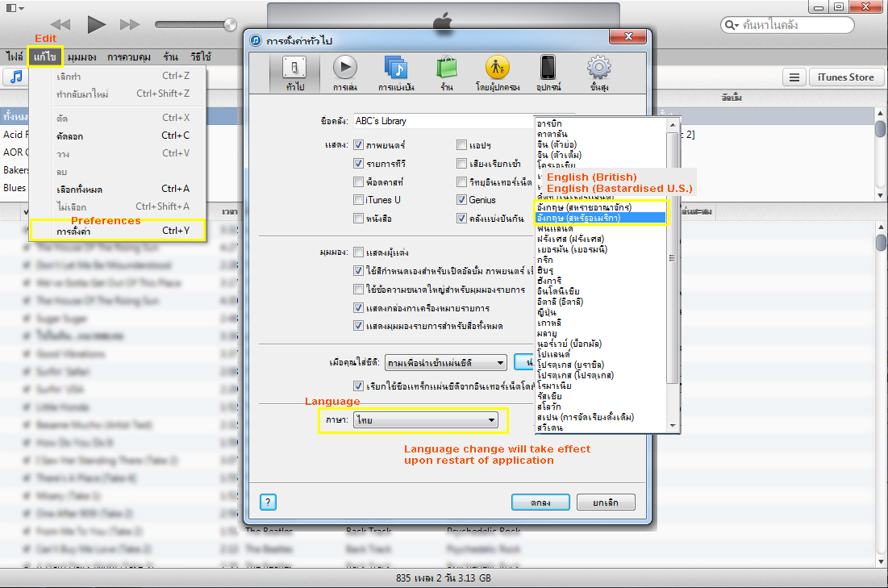The width and height of the screenshot is (888, 588).
Task: Click the language list scroll-up arrow
Action: click(673, 125)
